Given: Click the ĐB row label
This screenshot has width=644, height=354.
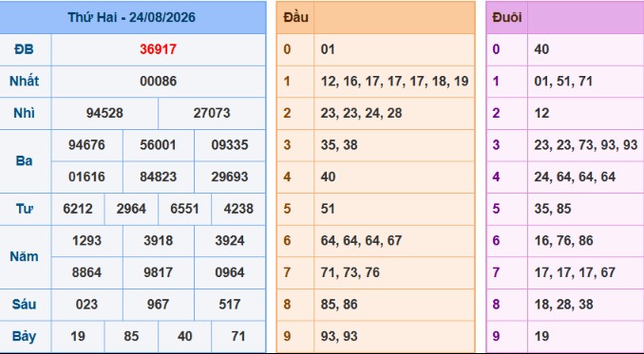Looking at the screenshot, I should coord(24,49).
